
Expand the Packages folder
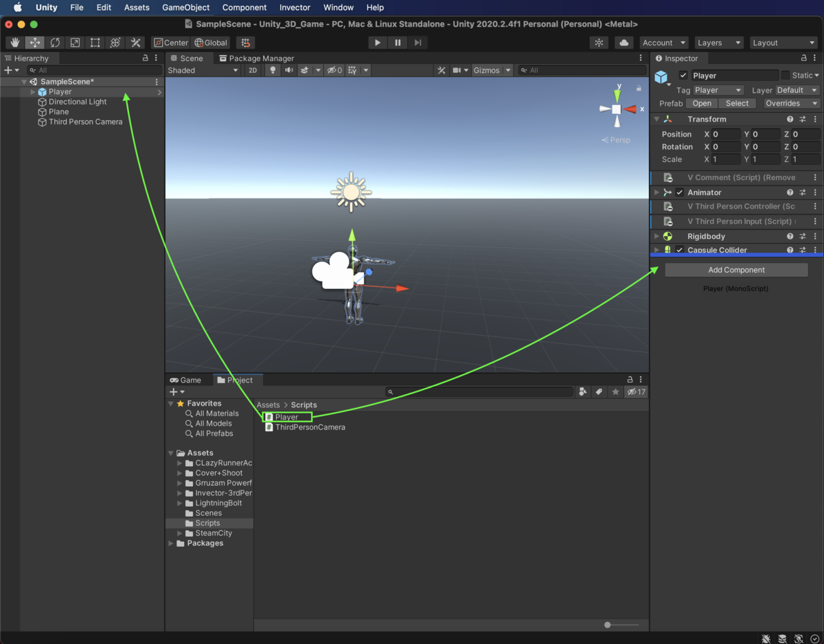171,543
